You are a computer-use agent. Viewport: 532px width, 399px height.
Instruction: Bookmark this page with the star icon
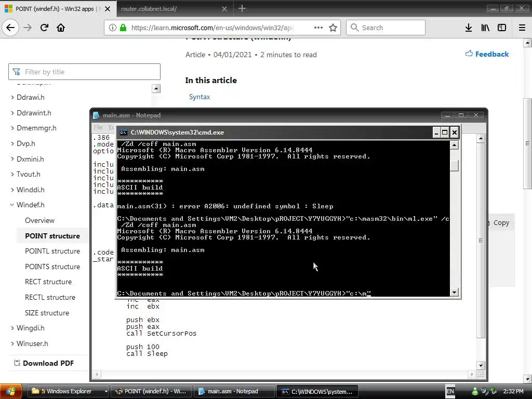point(333,28)
